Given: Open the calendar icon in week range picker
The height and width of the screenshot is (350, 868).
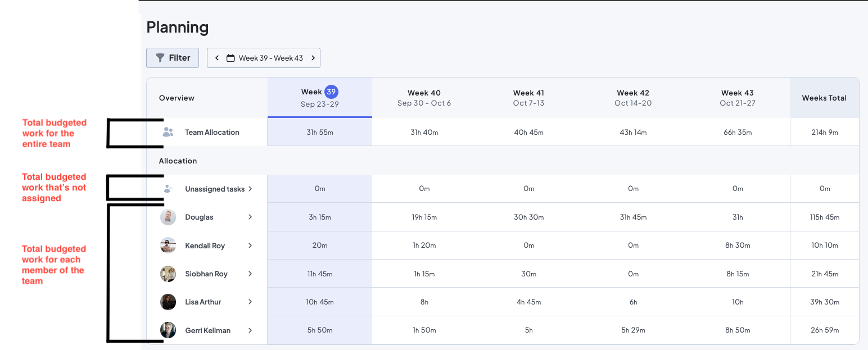Looking at the screenshot, I should [x=230, y=58].
